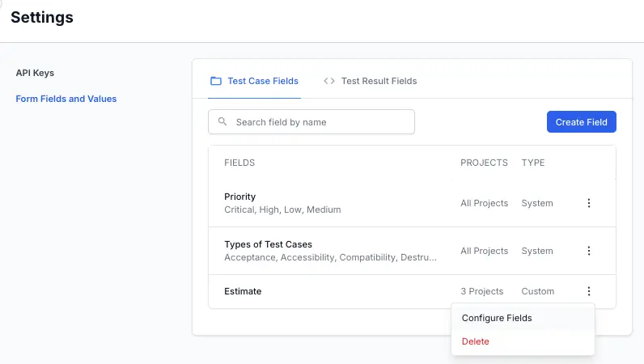Select the Estimate custom field row
This screenshot has height=364, width=644.
[243, 291]
